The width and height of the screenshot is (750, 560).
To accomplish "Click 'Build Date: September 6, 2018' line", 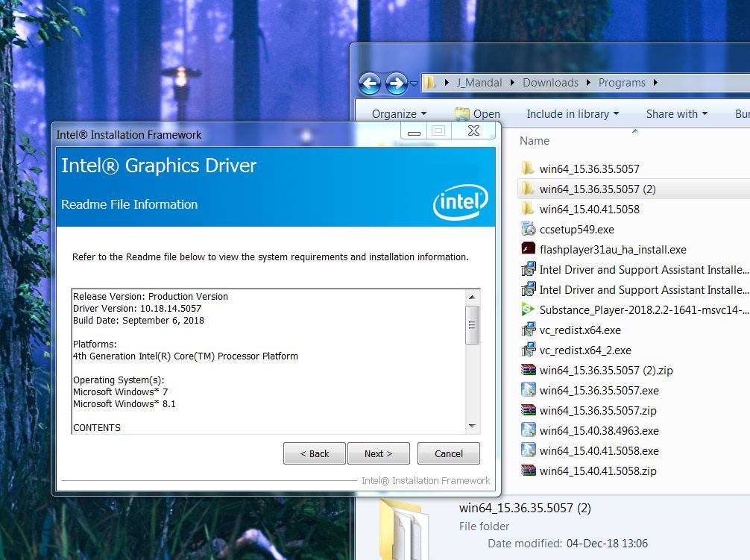I will 139,321.
